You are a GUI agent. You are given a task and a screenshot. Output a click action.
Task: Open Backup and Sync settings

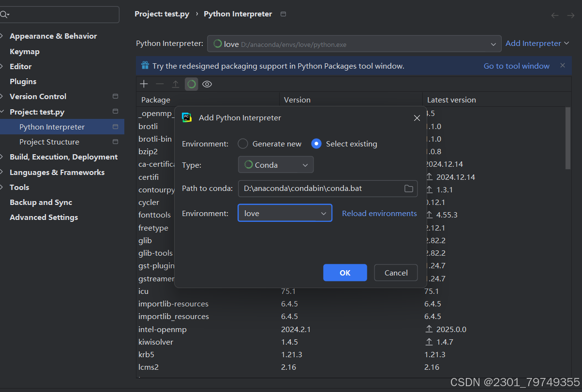coord(41,202)
